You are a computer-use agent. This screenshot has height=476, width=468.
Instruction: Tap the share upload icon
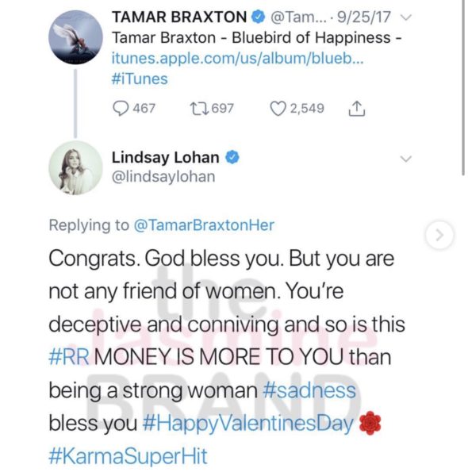click(357, 109)
